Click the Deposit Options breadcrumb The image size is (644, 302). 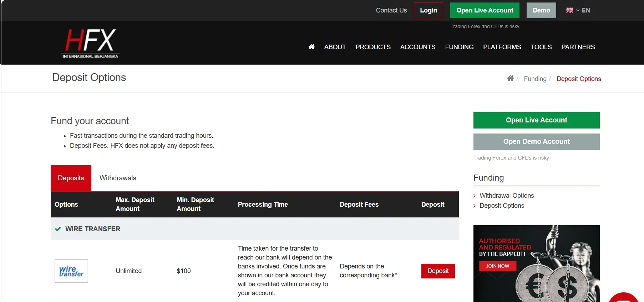click(579, 79)
